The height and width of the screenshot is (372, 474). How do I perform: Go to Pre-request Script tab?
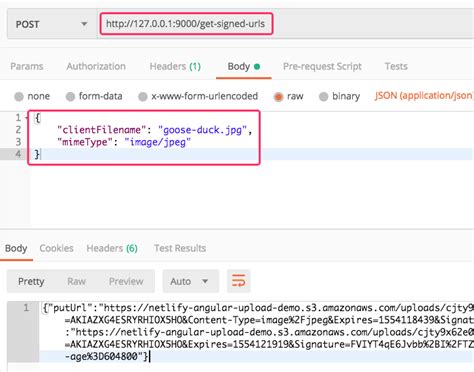[x=322, y=66]
